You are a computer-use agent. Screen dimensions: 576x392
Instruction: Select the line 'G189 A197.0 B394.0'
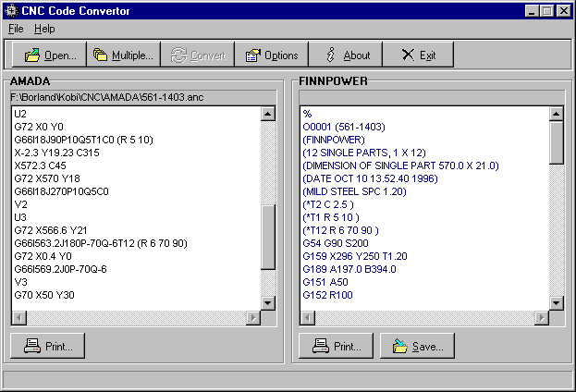(349, 269)
